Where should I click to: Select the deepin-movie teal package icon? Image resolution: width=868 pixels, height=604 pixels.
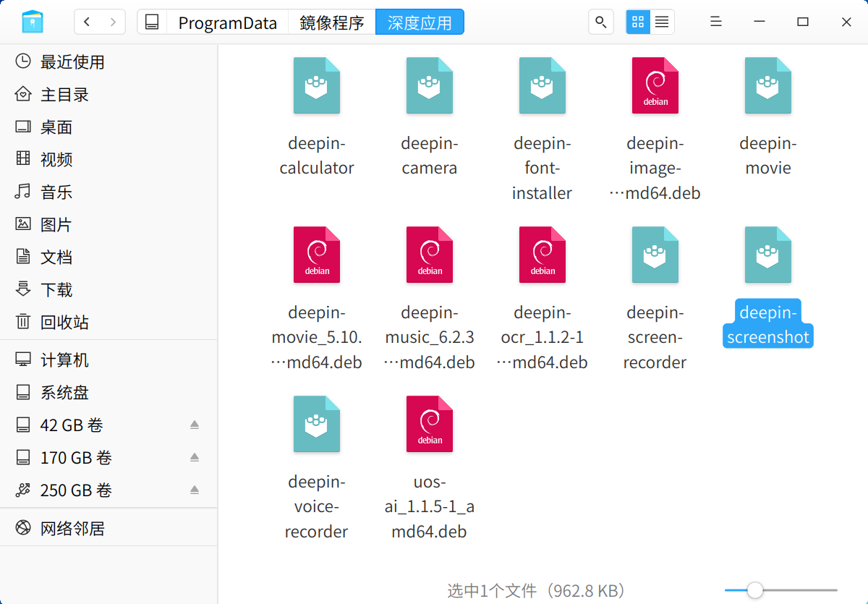(768, 85)
